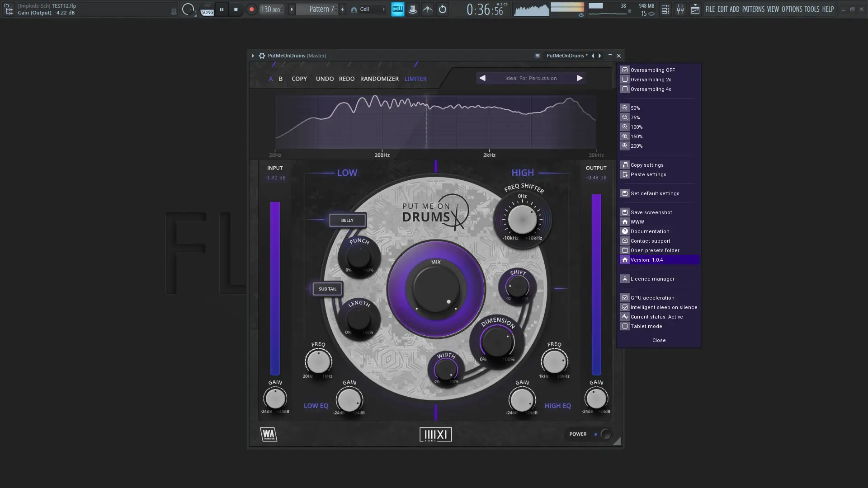Screen dimensions: 868x488
Task: Go to next preset with right arrow
Action: point(580,78)
